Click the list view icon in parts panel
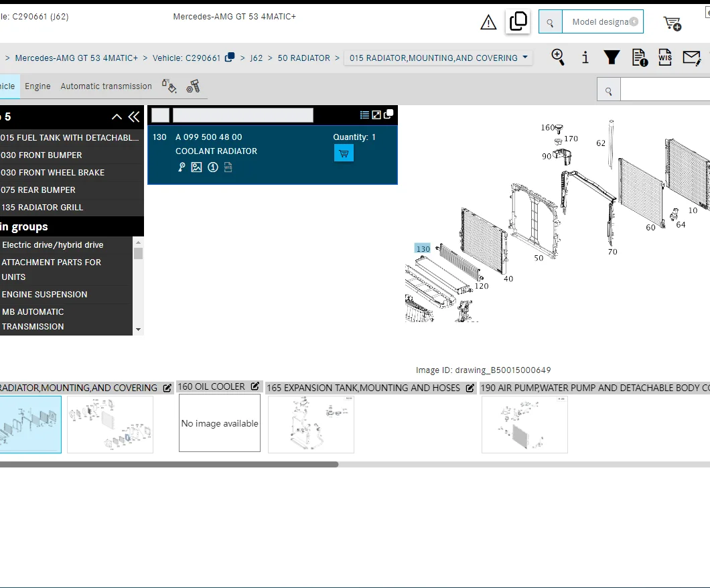This screenshot has width=710, height=588. 364,115
